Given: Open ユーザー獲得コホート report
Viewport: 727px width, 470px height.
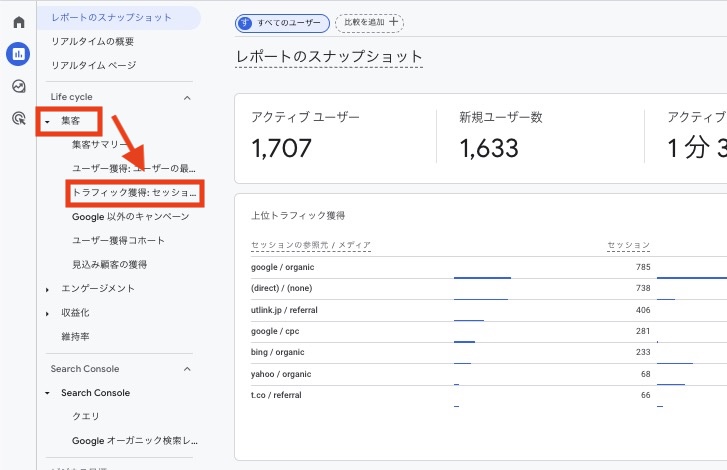Looking at the screenshot, I should tap(118, 241).
